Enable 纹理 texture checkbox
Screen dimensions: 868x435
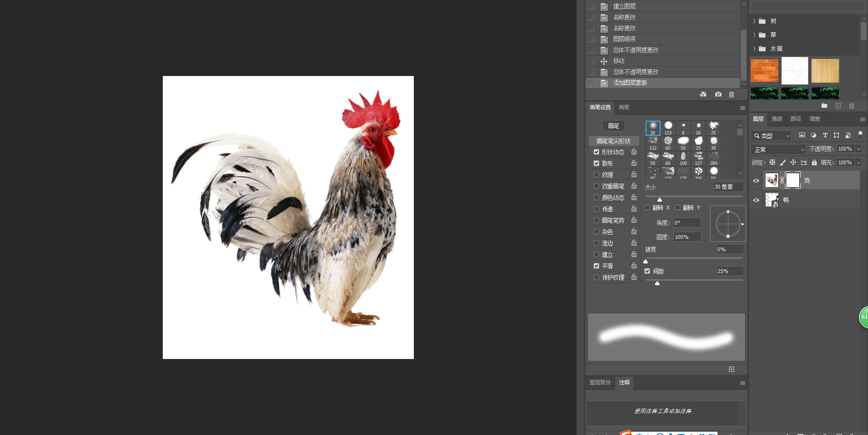pos(597,175)
